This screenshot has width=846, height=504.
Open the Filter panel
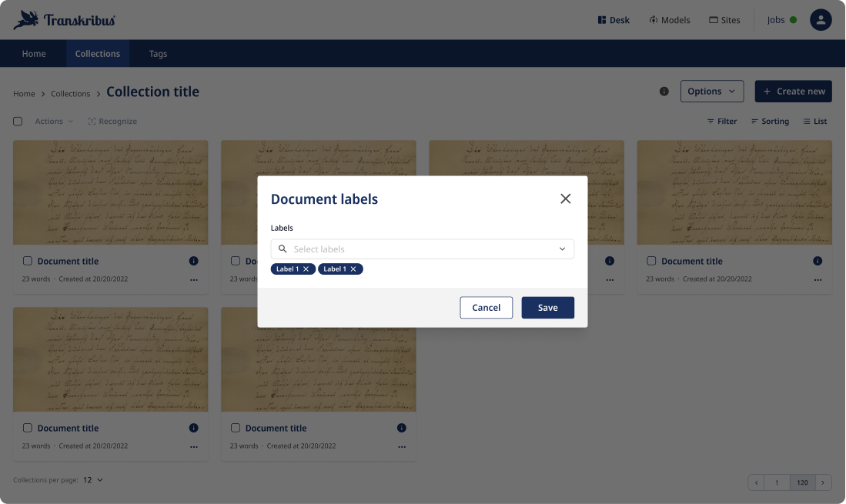pyautogui.click(x=721, y=122)
